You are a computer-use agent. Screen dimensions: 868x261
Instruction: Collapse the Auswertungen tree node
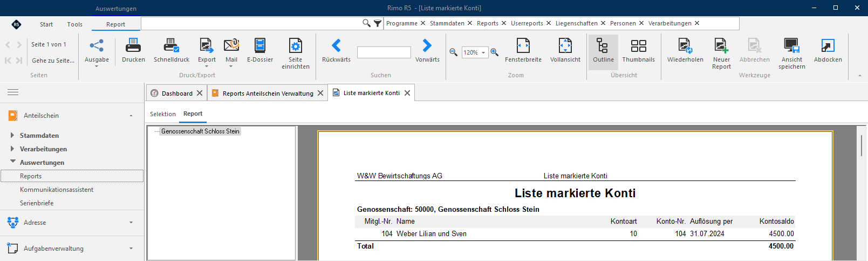pyautogui.click(x=13, y=162)
